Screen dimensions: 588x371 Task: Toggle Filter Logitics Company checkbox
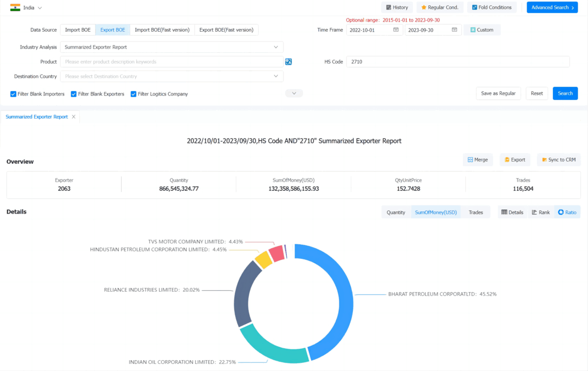coord(133,94)
